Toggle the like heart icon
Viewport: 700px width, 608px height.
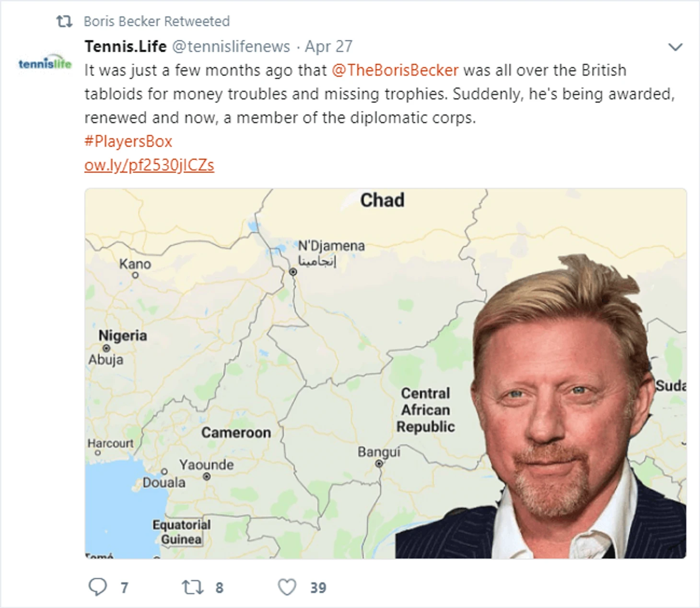(x=287, y=587)
